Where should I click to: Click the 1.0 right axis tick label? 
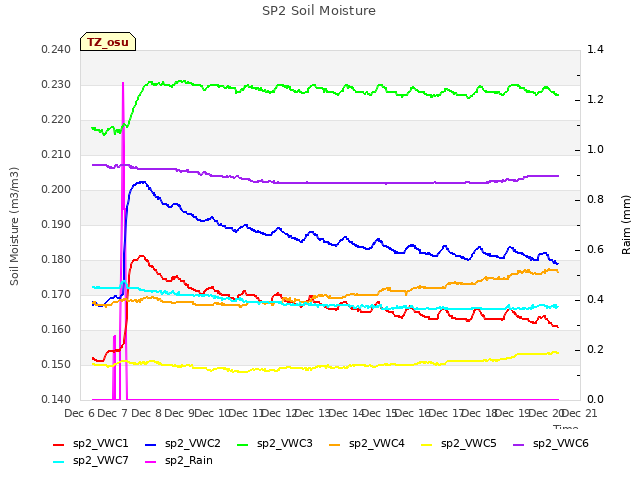tap(595, 150)
